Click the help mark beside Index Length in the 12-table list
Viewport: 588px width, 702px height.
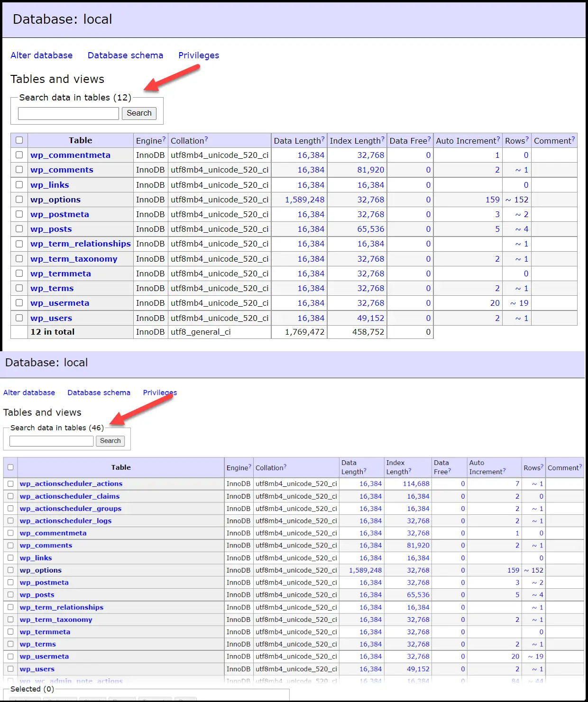tap(383, 139)
